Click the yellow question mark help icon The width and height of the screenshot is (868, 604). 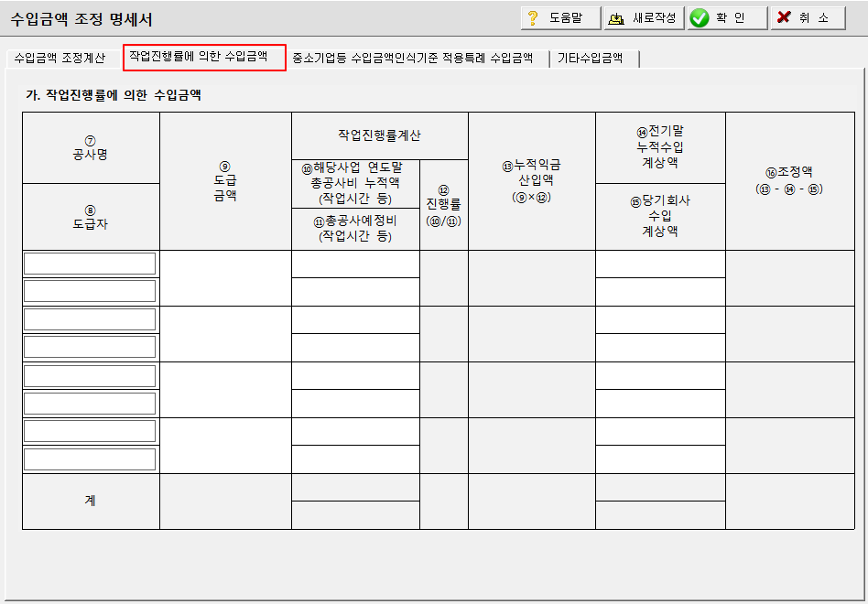[533, 17]
